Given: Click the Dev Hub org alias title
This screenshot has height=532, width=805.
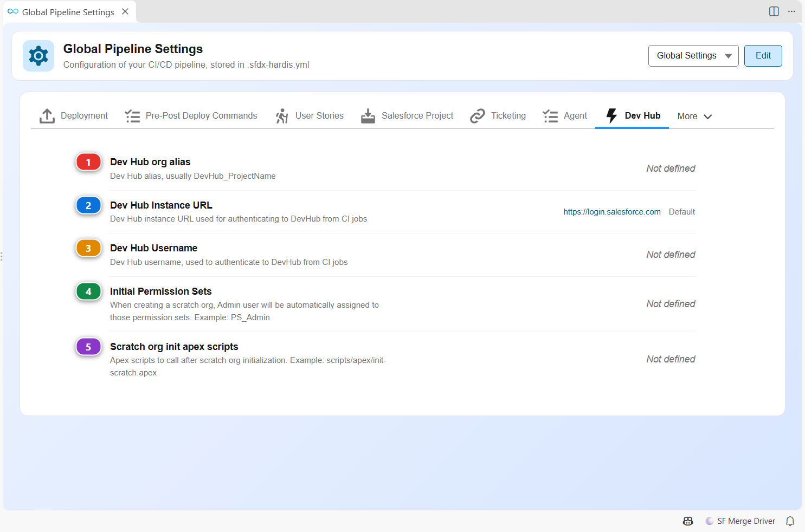Looking at the screenshot, I should tap(150, 162).
